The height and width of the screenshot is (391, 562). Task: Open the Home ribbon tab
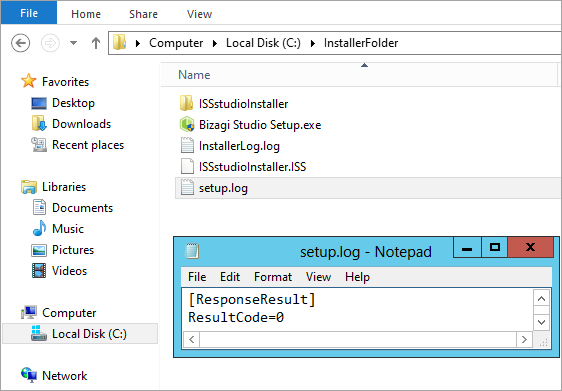click(86, 14)
